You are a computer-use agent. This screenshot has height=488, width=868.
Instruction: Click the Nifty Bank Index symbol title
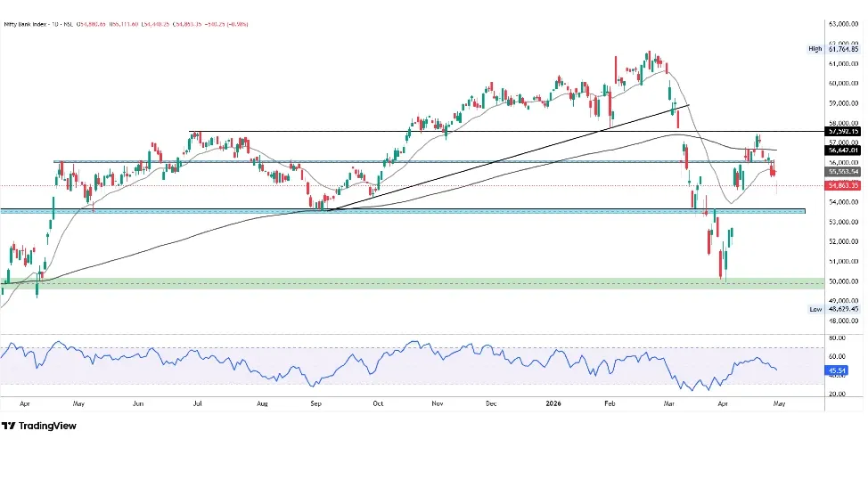click(x=27, y=24)
